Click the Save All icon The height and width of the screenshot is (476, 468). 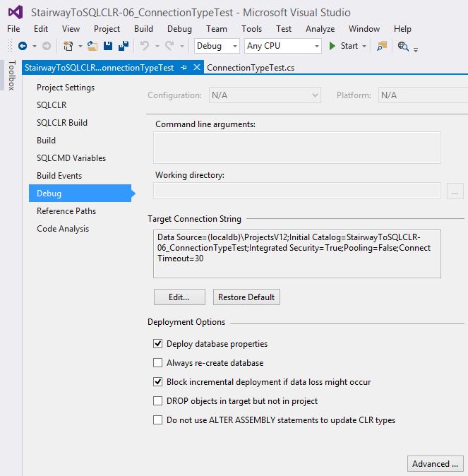tap(124, 46)
